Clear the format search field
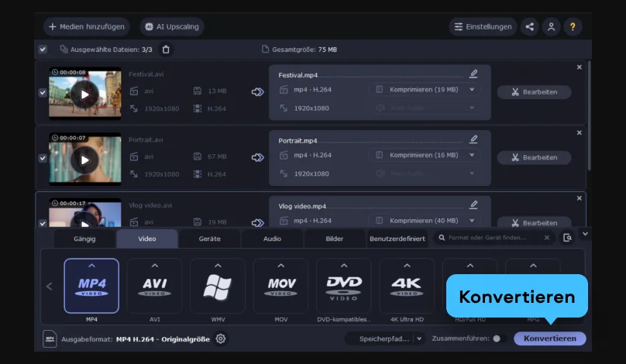This screenshot has width=626, height=364. [x=547, y=238]
